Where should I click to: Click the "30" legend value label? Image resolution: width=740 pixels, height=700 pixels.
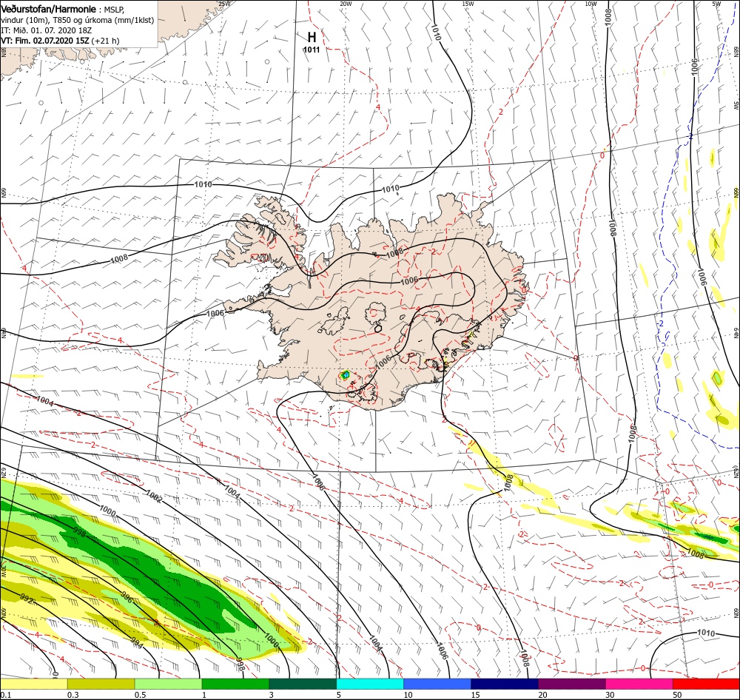tap(610, 695)
